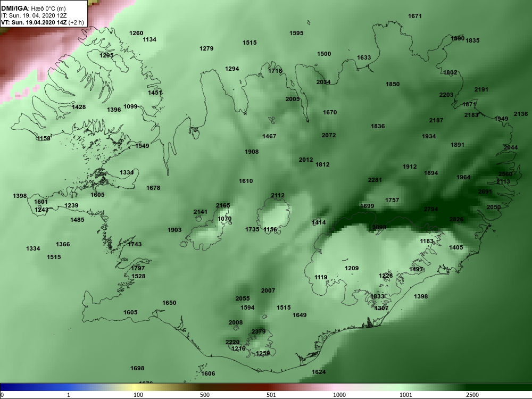
Task: Click the 1650 height value
Action: click(x=169, y=303)
